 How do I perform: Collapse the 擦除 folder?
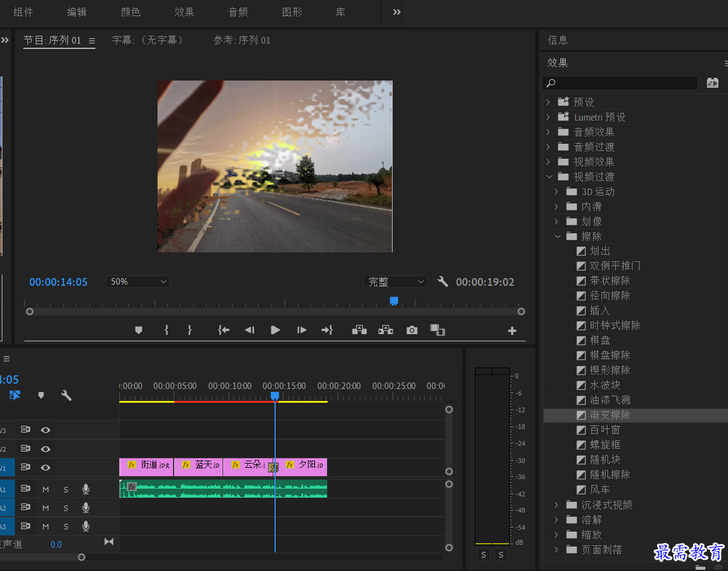(557, 236)
